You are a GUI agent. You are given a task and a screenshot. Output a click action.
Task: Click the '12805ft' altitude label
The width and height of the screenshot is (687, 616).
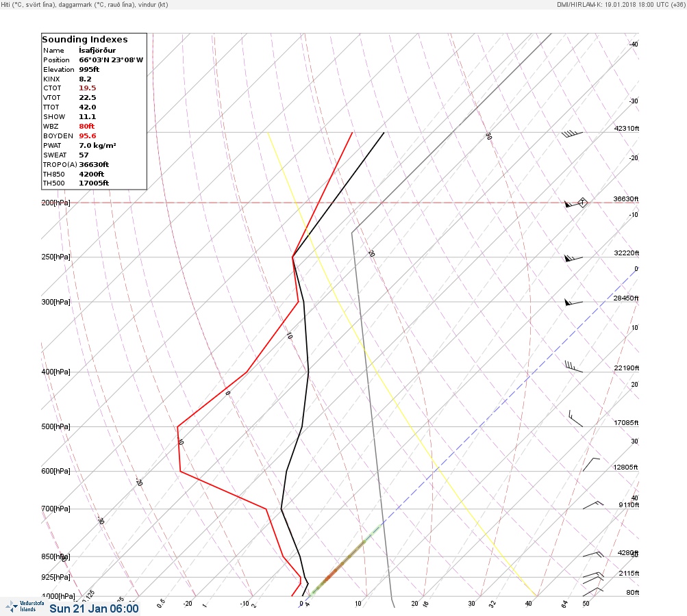coord(625,467)
